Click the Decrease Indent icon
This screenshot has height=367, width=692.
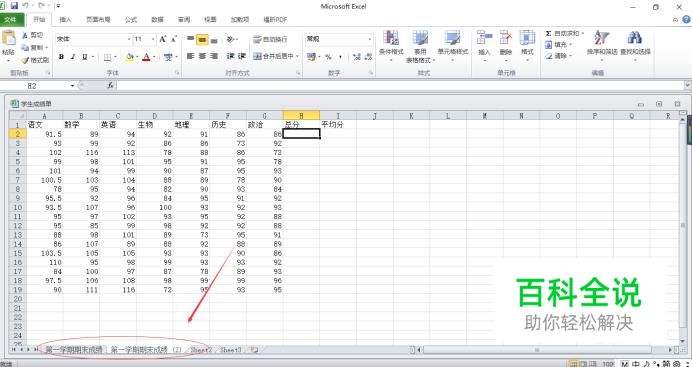click(x=230, y=56)
